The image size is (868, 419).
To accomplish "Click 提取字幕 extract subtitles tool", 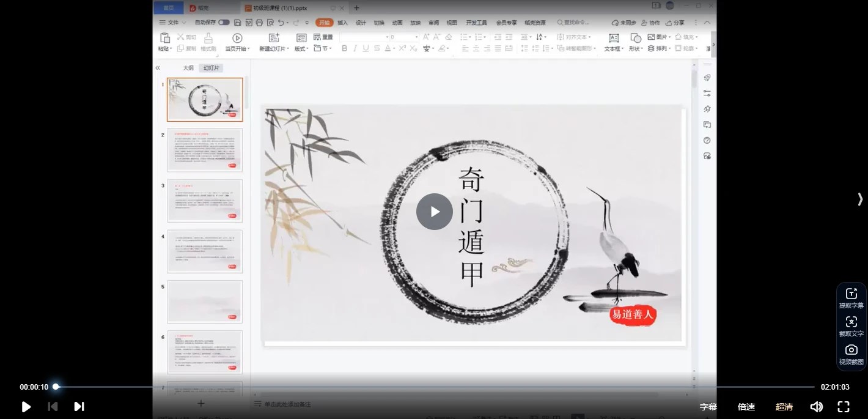I will pos(851,298).
